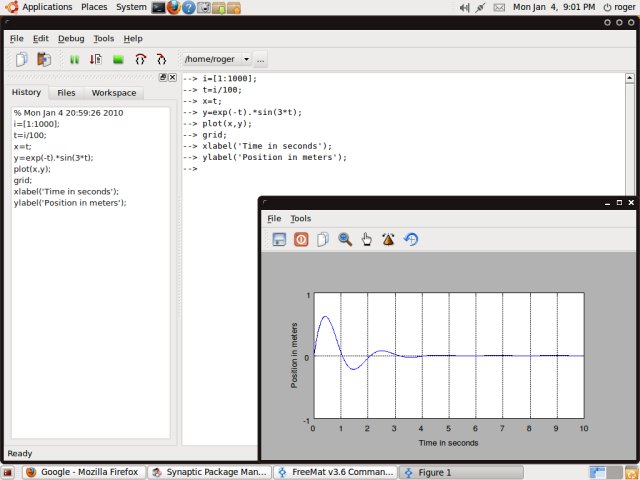Open the Tools menu in Figure window
640x480 pixels.
pyautogui.click(x=300, y=218)
